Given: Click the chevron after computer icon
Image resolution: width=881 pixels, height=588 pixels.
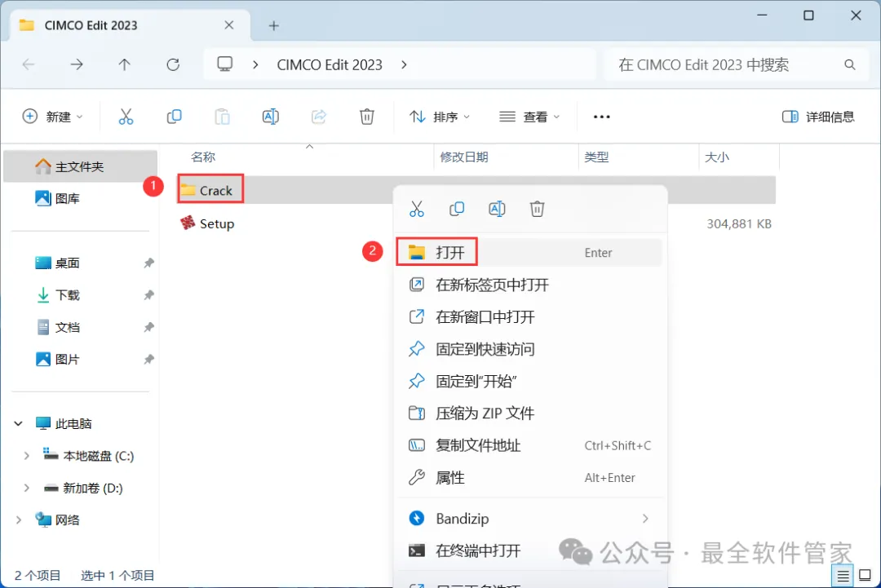Looking at the screenshot, I should [x=255, y=64].
